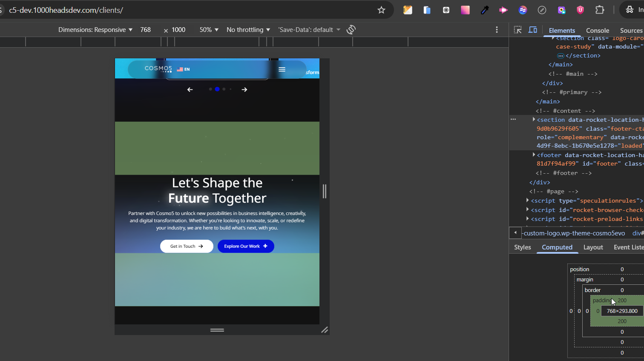Open the Dimensions: Responsive dropdown
644x361 pixels.
pos(95,30)
